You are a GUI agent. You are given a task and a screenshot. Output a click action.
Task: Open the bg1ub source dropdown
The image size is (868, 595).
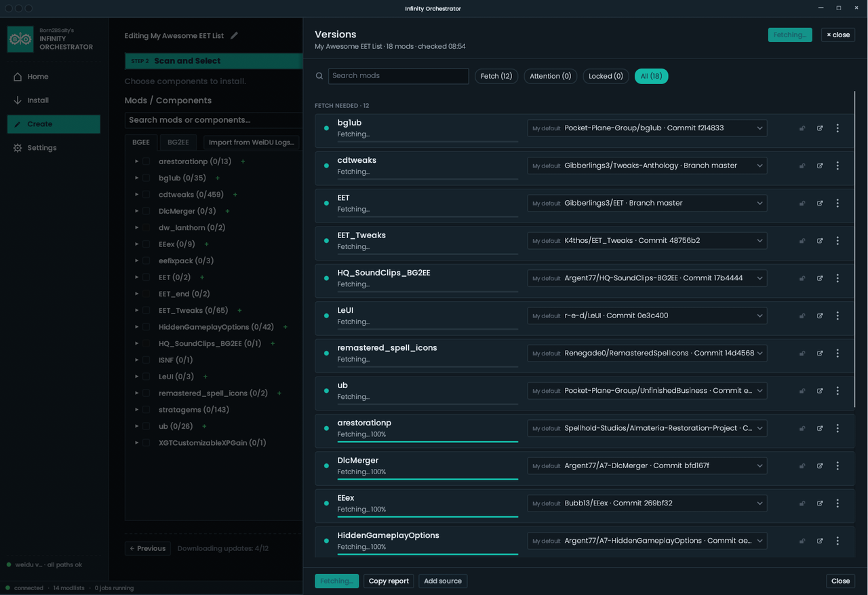(647, 128)
